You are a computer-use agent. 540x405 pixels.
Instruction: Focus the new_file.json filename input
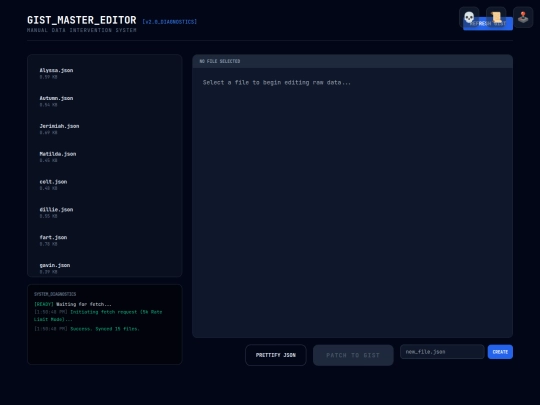442,352
